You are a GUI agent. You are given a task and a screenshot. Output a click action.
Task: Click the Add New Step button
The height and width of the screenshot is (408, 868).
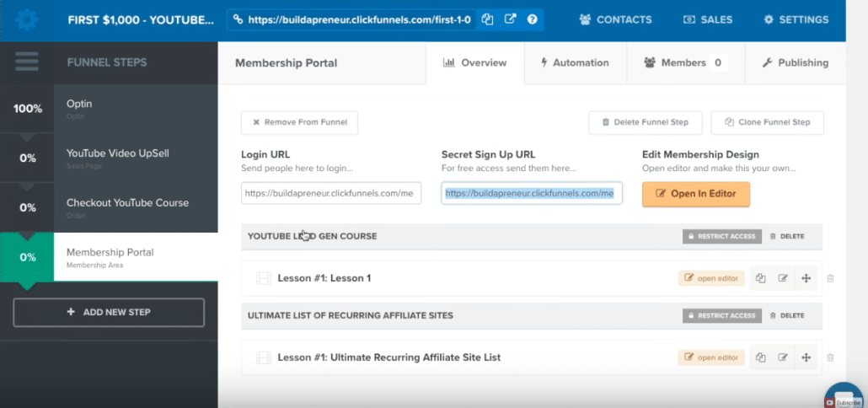click(x=109, y=312)
